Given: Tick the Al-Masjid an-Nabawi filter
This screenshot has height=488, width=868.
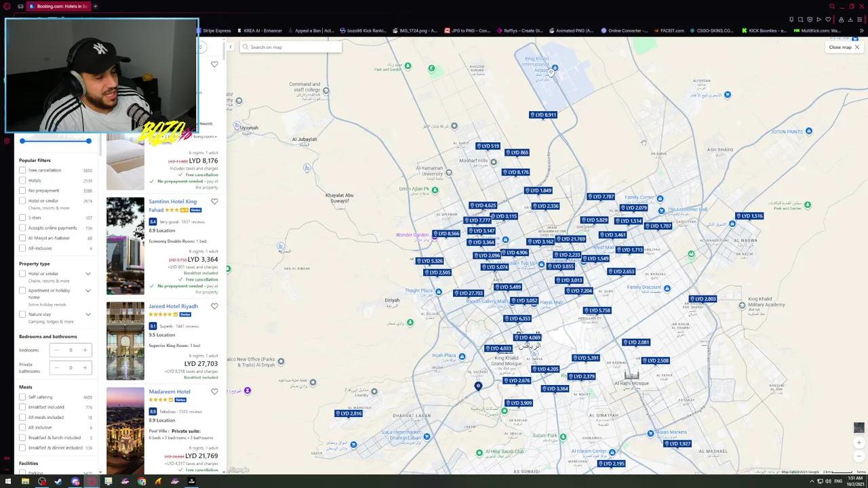Looking at the screenshot, I should click(x=22, y=238).
